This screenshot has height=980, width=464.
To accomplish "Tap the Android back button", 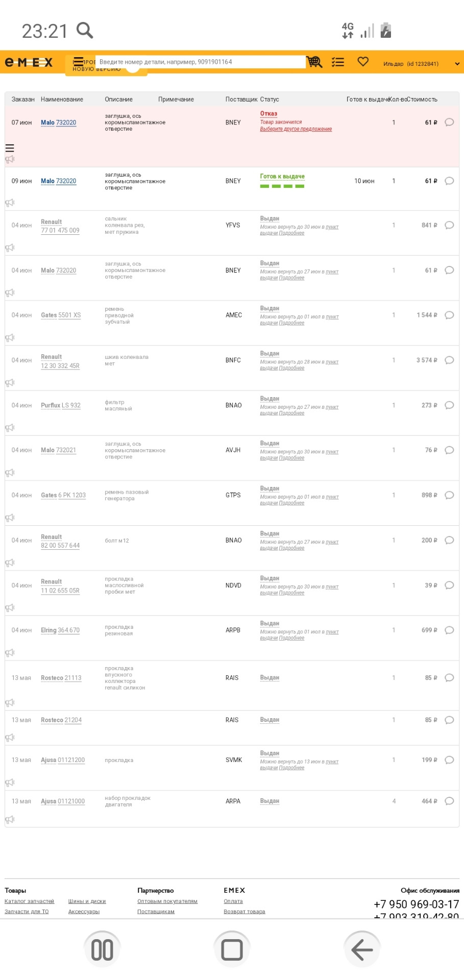I will tap(362, 949).
